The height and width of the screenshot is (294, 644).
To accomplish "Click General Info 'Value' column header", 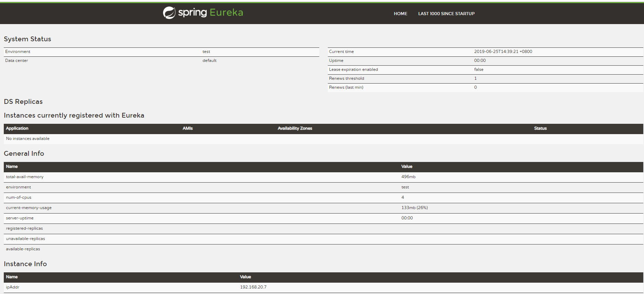I will [407, 166].
